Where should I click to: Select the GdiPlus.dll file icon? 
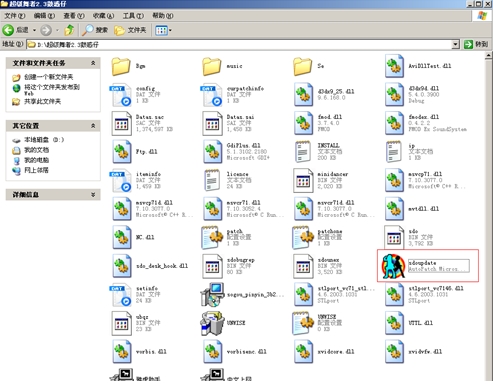pos(212,152)
